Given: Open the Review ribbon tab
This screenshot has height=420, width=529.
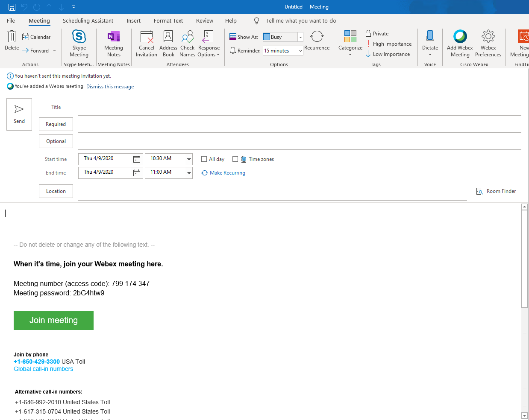Looking at the screenshot, I should pyautogui.click(x=205, y=21).
